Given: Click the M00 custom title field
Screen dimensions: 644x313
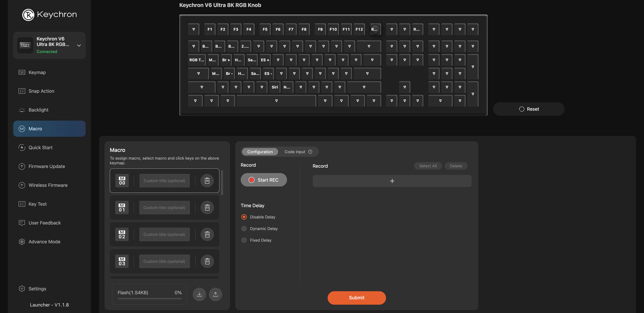Looking at the screenshot, I should click(x=164, y=181).
